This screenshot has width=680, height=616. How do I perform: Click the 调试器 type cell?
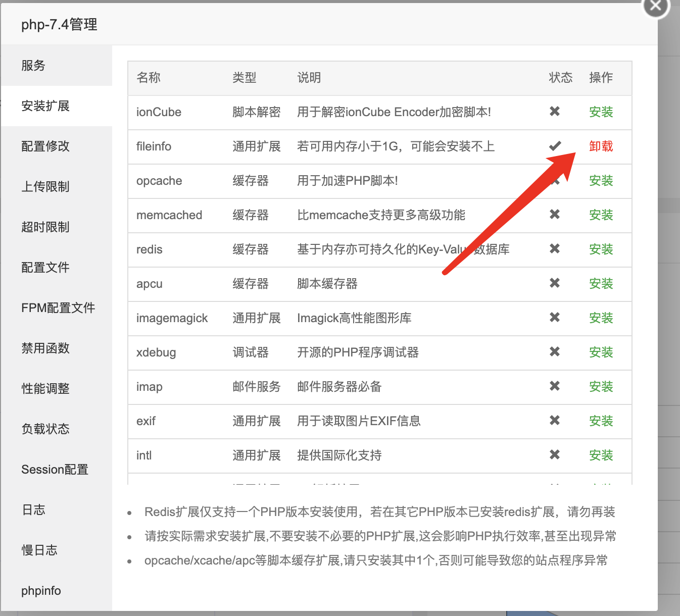pos(251,352)
